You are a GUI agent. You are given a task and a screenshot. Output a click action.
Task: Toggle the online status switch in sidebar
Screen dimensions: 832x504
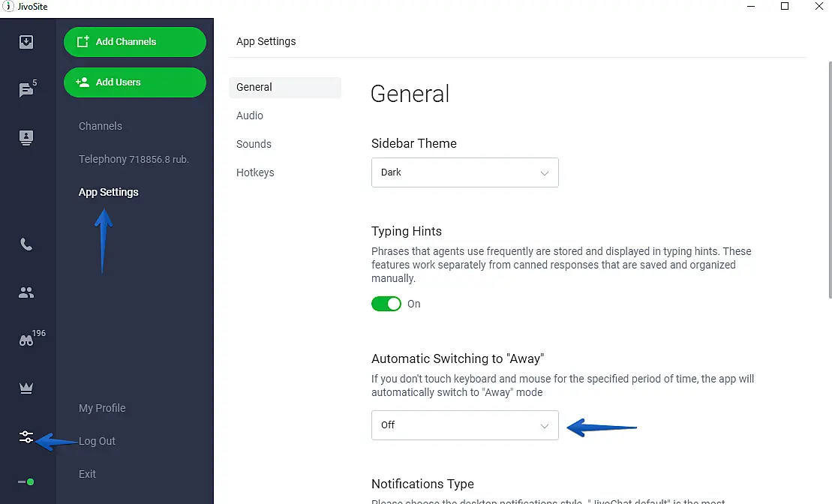pos(26,481)
